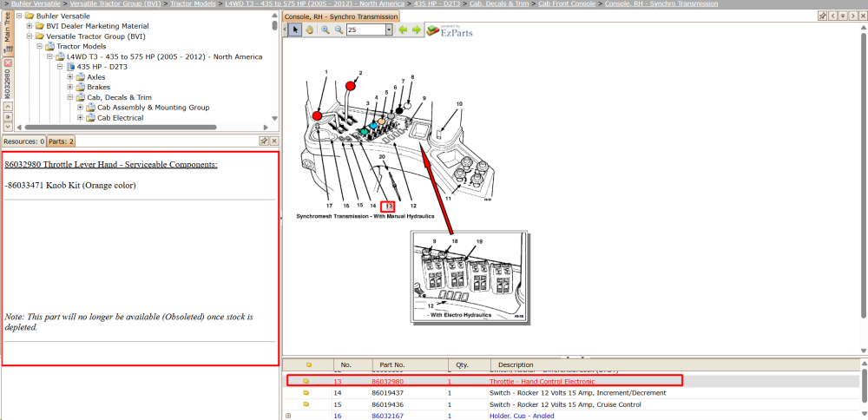The width and height of the screenshot is (868, 420).
Task: Collapse the 435 HP - D2T3 node
Action: [x=61, y=67]
